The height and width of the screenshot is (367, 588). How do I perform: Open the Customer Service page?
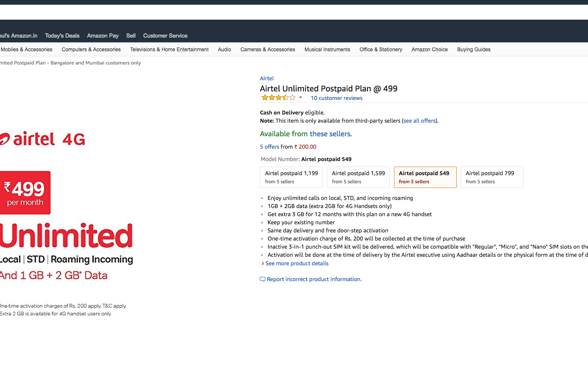(165, 36)
